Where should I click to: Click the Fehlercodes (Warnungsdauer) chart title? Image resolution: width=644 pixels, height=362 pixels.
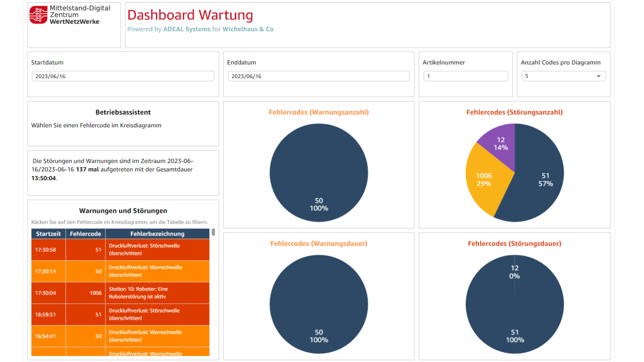pos(319,244)
